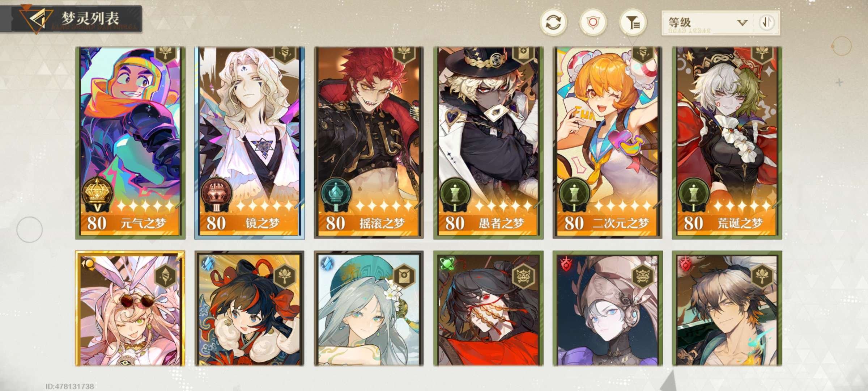Open the shield target filter icon
The height and width of the screenshot is (391, 868).
tap(593, 23)
